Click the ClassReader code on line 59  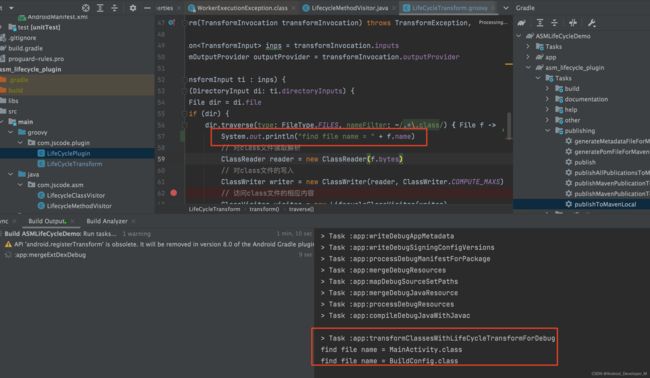coord(311,159)
